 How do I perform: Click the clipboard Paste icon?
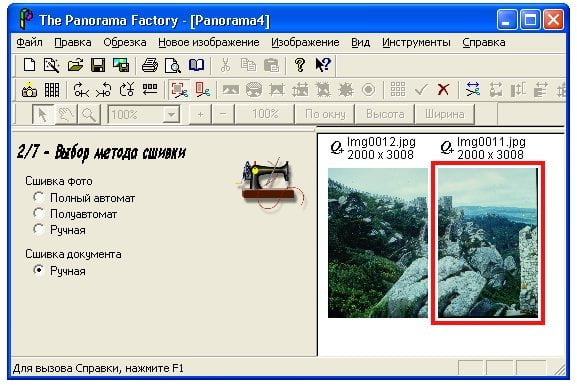pos(272,65)
